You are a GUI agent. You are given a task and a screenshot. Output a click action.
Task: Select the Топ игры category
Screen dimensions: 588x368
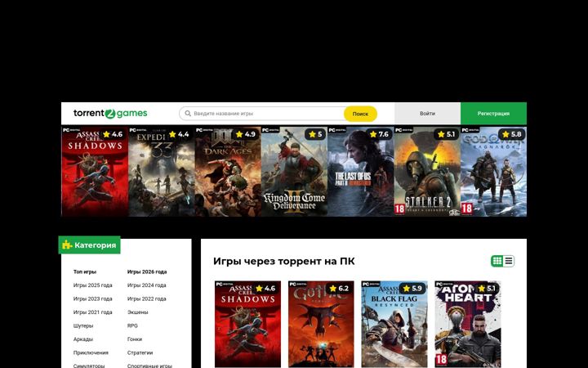[85, 272]
